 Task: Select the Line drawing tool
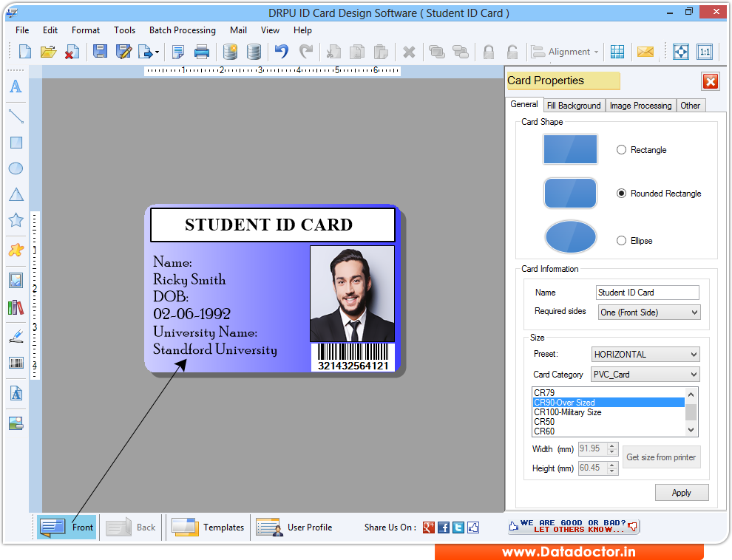click(x=16, y=116)
